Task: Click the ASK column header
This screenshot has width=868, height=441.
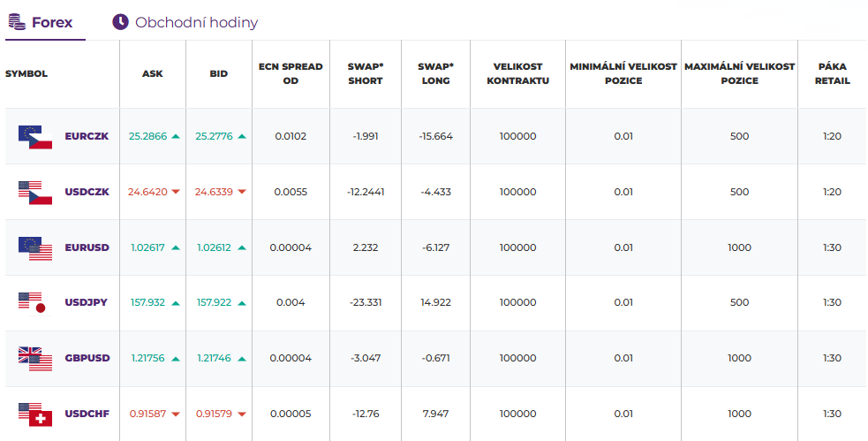Action: click(x=153, y=73)
